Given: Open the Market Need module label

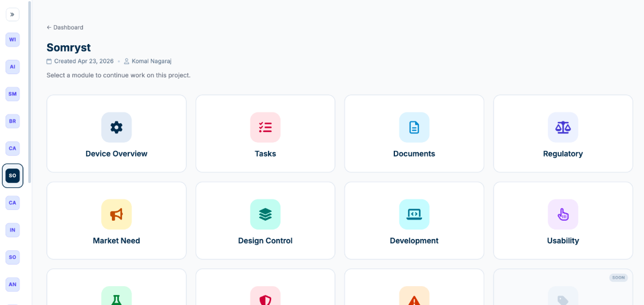Looking at the screenshot, I should 116,241.
